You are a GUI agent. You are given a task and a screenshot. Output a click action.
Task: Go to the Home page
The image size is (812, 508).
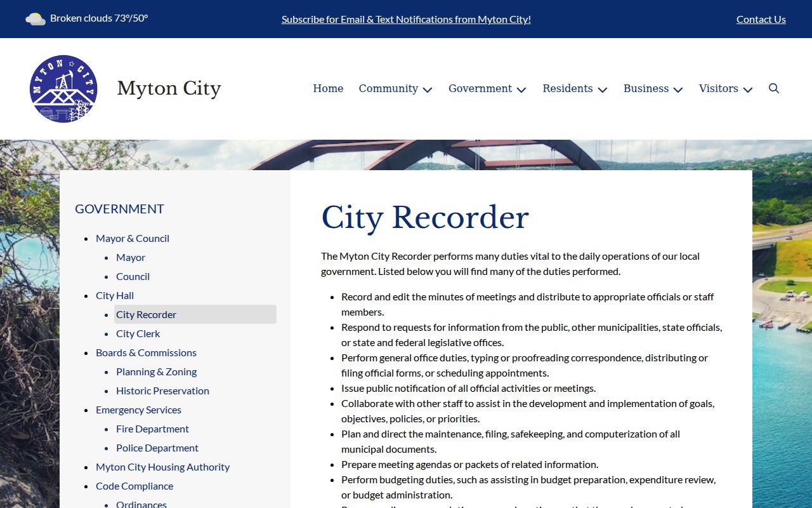[x=328, y=88]
